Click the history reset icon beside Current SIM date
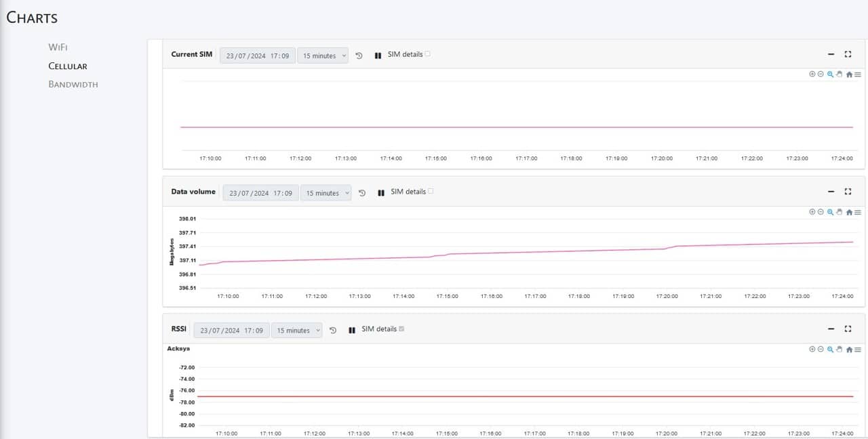 click(359, 56)
